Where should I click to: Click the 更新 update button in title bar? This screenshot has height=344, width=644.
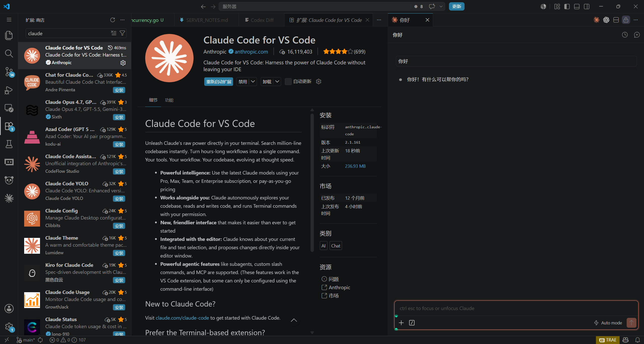(x=457, y=7)
